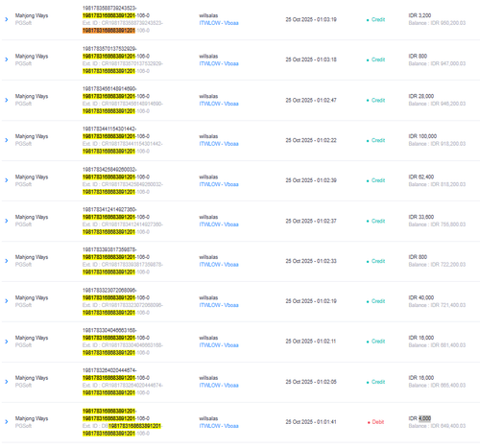Click the orange-highlighted ID in the top row
This screenshot has height=448, width=480.
[108, 31]
